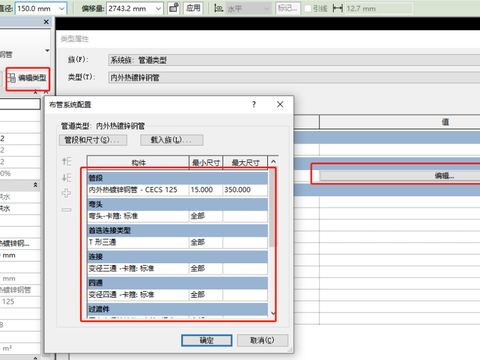This screenshot has width=480, height=360.
Task: Click the 12.7 mm leader length field
Action: (379, 8)
